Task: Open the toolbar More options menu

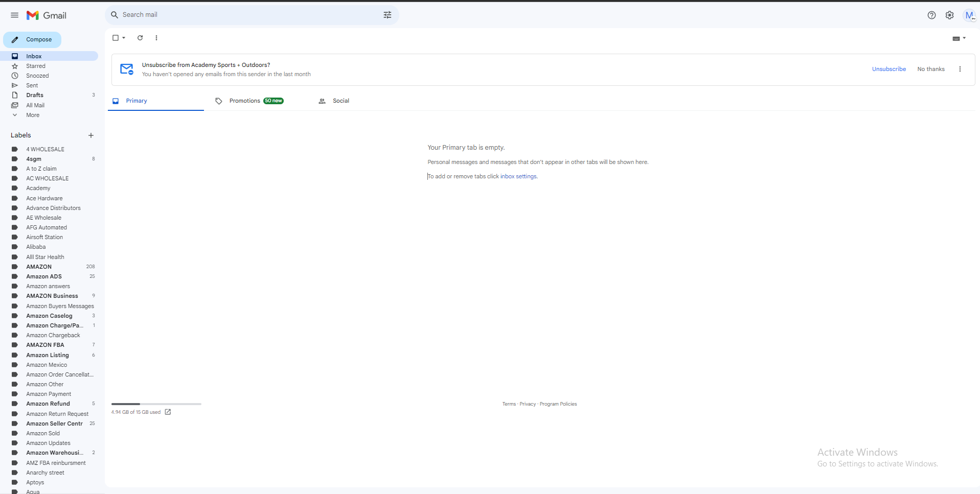Action: point(156,38)
